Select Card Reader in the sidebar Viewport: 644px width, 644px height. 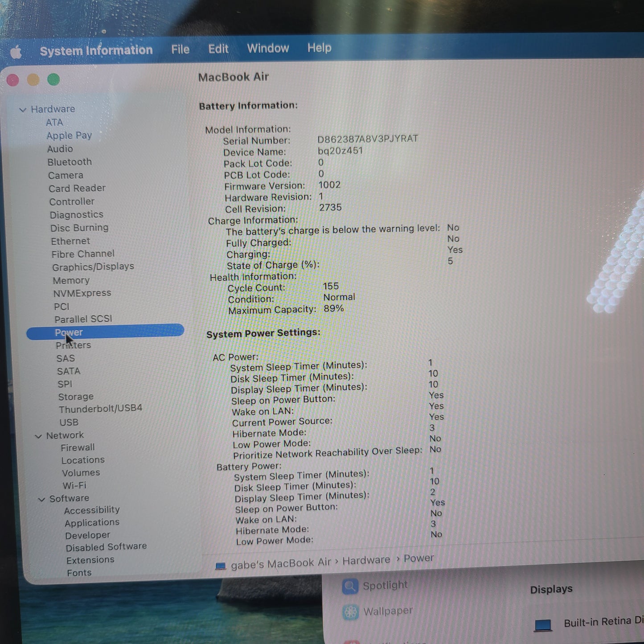coord(77,188)
